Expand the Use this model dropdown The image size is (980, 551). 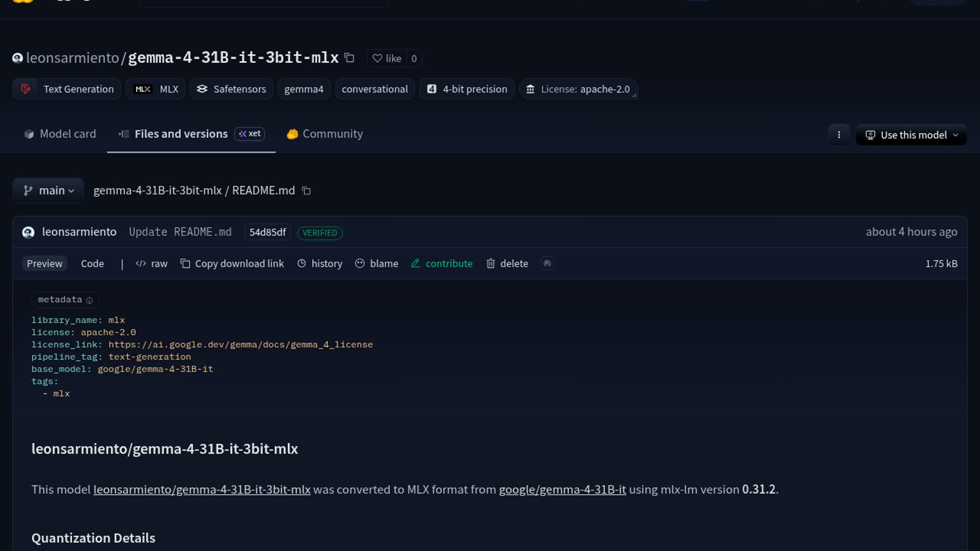(911, 135)
